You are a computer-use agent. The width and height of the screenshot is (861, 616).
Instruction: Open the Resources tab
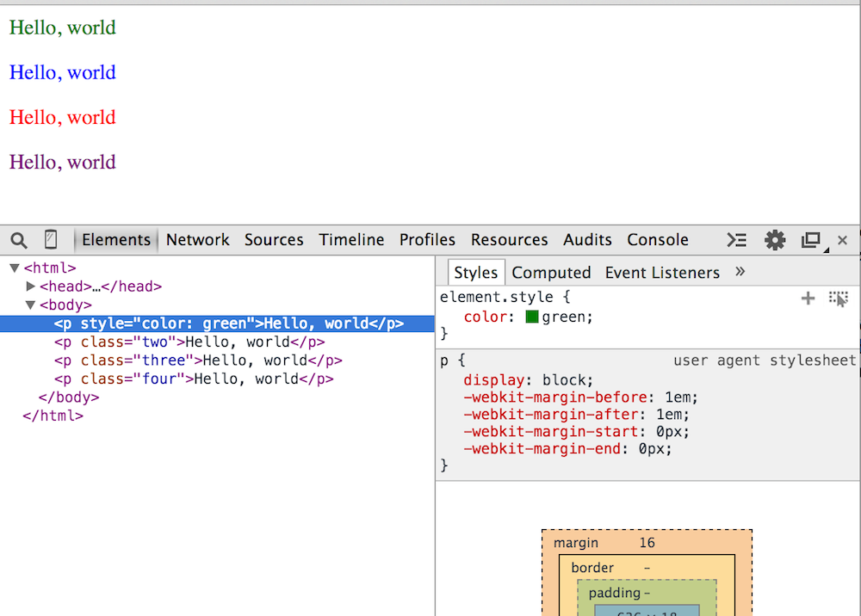(509, 240)
